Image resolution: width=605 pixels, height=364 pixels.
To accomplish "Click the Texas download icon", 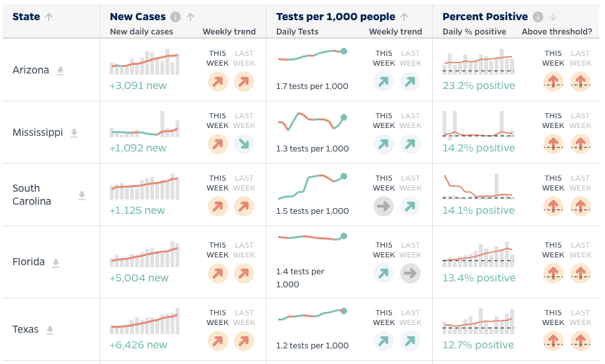I will (49, 330).
